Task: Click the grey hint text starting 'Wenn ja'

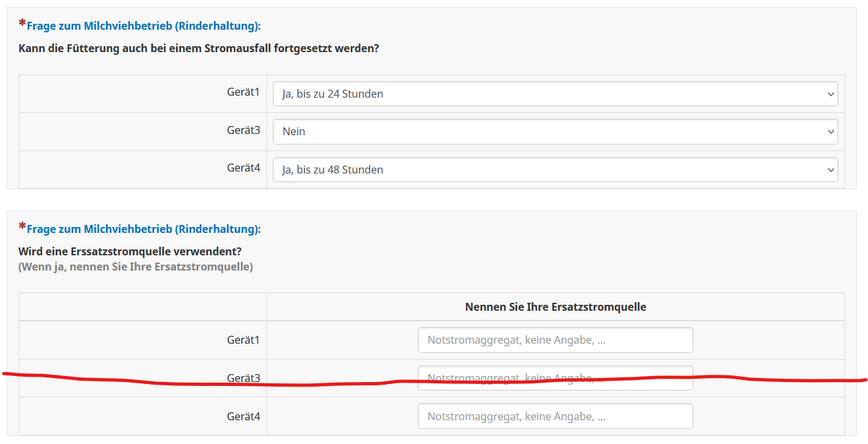Action: tap(135, 267)
